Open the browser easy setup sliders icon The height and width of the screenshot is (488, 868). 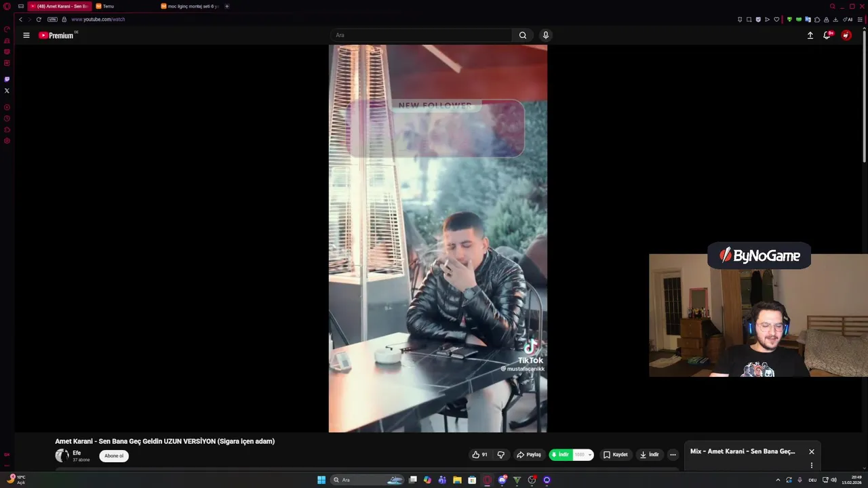(860, 20)
